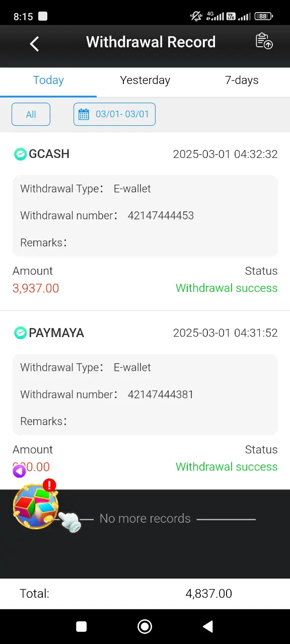Tap the GCASH logo icon
Screen dimensions: 290x644
coord(20,154)
